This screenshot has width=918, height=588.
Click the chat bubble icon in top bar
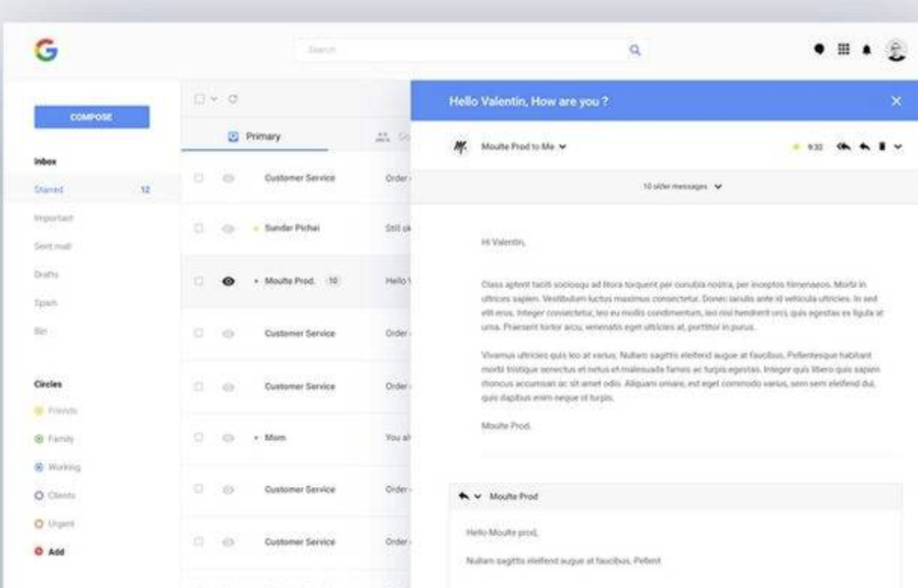click(x=819, y=49)
